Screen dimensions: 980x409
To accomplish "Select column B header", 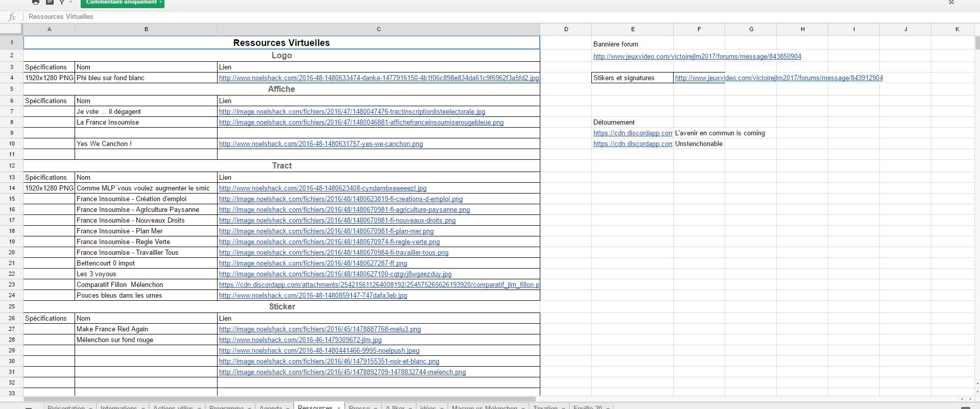I will [x=146, y=29].
